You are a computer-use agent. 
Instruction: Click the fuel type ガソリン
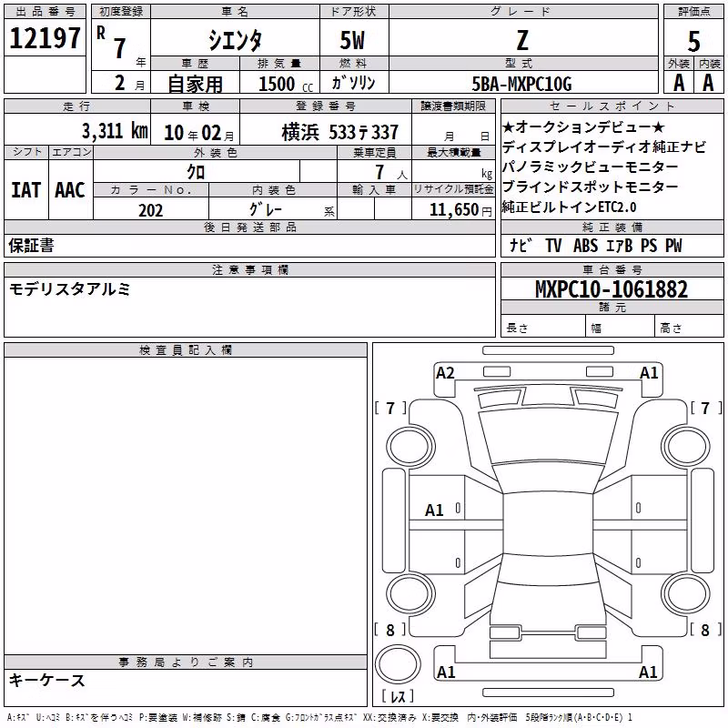tap(353, 83)
